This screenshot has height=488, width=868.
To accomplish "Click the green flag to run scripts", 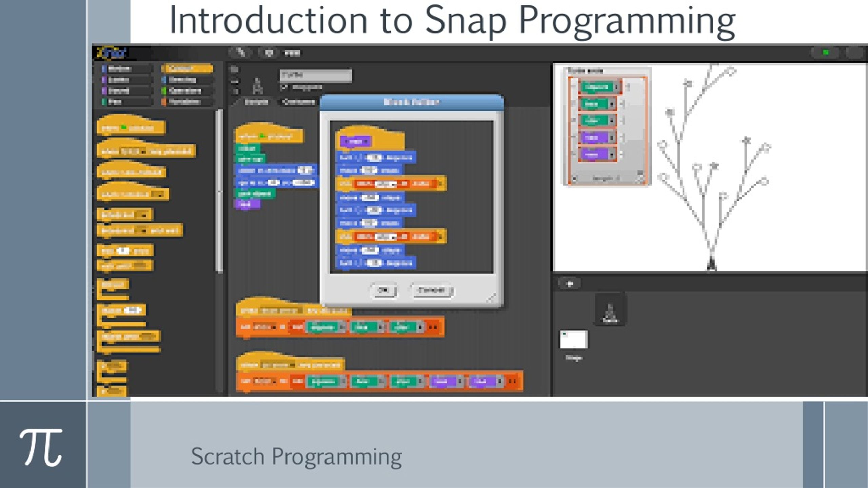I will click(x=826, y=52).
